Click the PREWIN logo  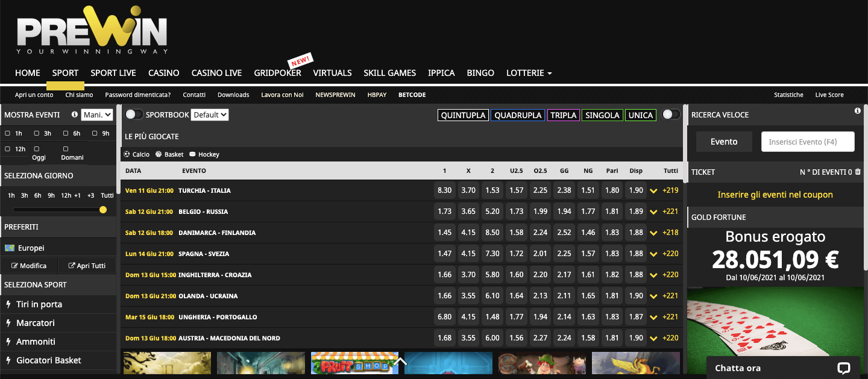pos(92,30)
